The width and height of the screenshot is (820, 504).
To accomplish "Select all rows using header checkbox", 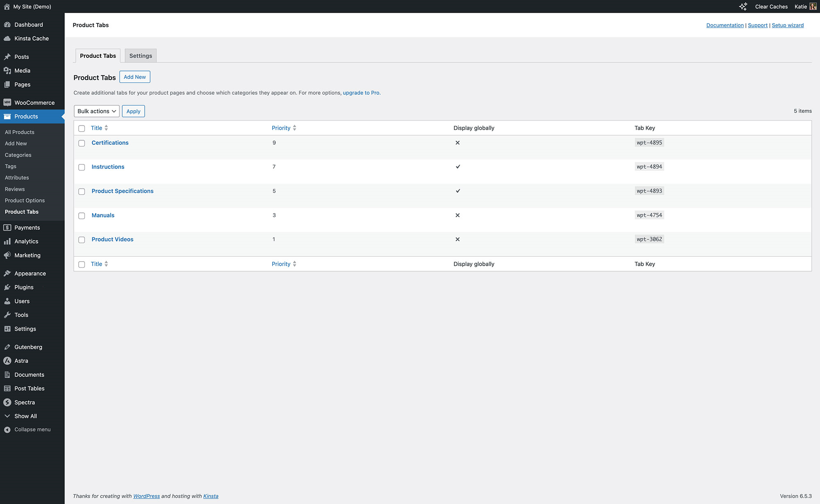I will 82,128.
